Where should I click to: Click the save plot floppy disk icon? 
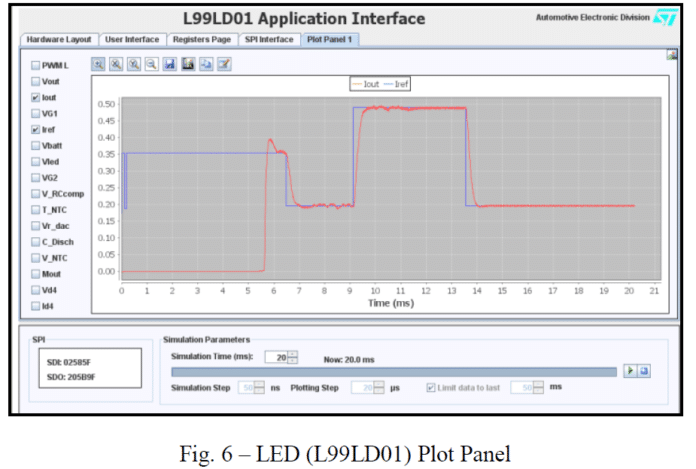point(170,64)
